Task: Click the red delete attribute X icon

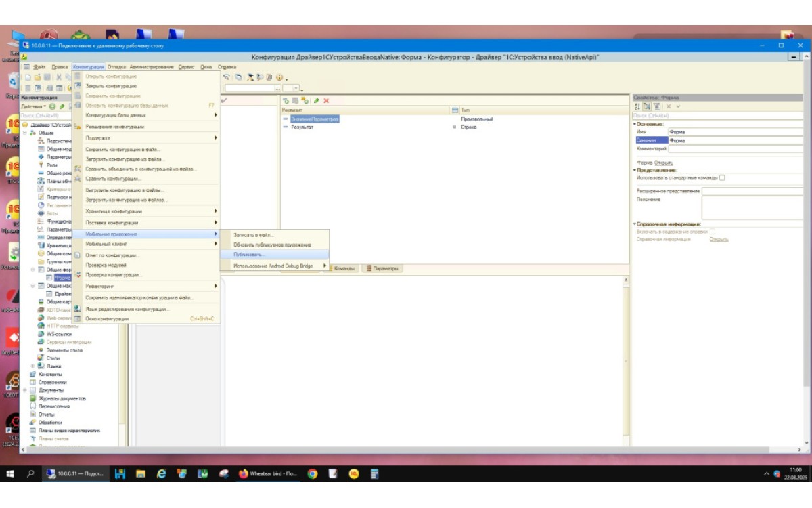Action: pyautogui.click(x=326, y=101)
